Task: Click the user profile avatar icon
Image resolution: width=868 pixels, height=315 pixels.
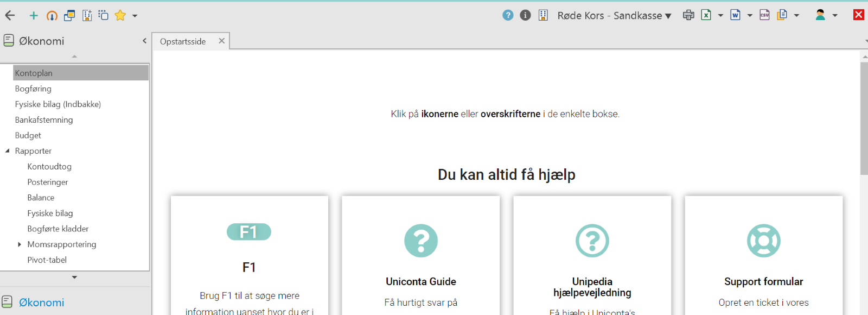Action: 820,15
